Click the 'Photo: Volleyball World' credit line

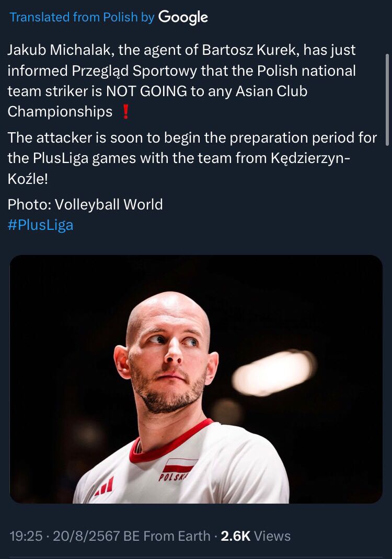pyautogui.click(x=85, y=205)
